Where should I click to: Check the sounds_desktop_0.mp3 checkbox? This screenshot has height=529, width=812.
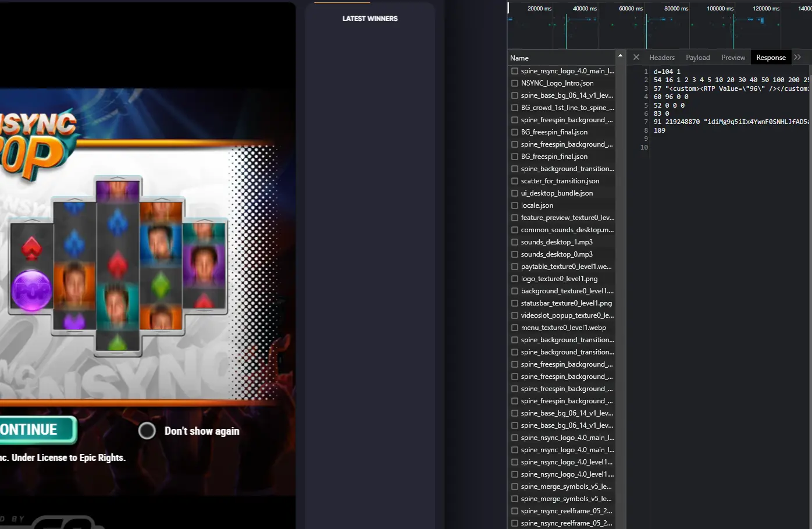[x=515, y=254]
